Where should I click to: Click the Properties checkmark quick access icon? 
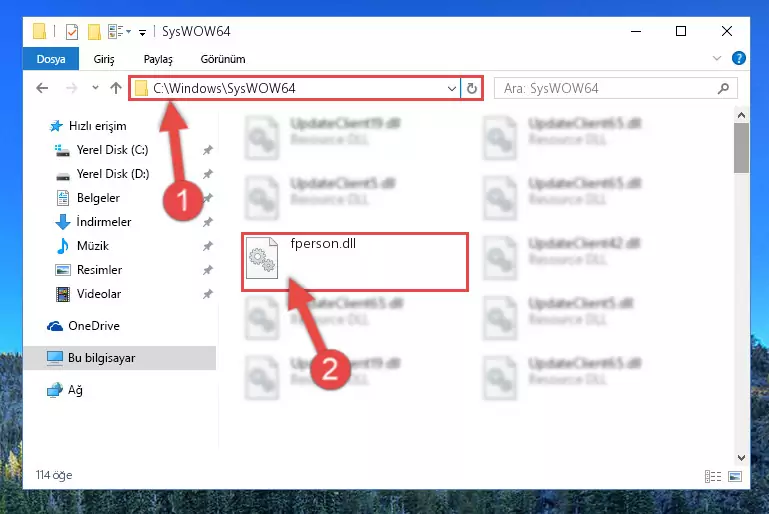click(72, 31)
